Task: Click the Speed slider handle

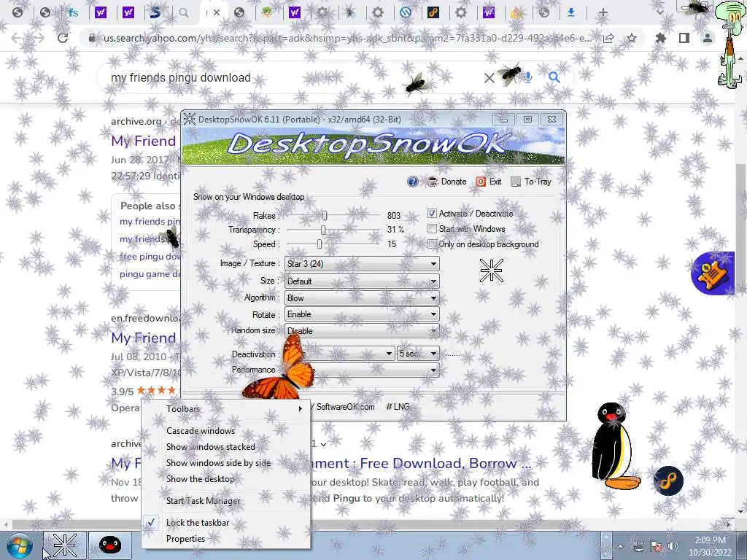Action: click(320, 244)
